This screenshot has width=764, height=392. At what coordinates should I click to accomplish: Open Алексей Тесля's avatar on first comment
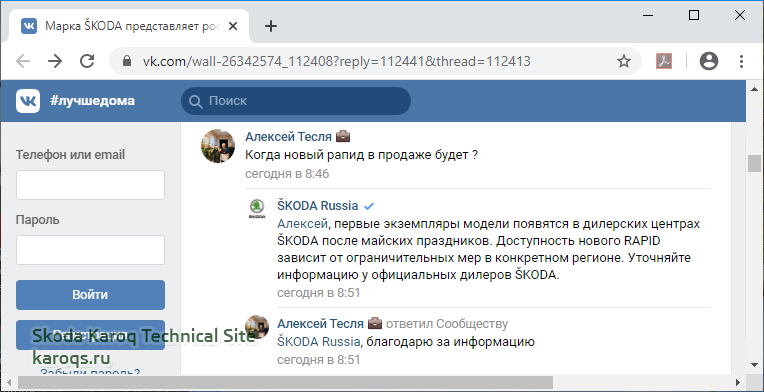coord(218,146)
